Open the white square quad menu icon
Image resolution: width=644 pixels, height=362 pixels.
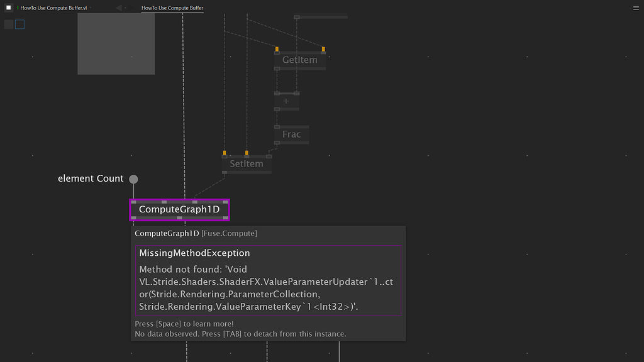[8, 8]
